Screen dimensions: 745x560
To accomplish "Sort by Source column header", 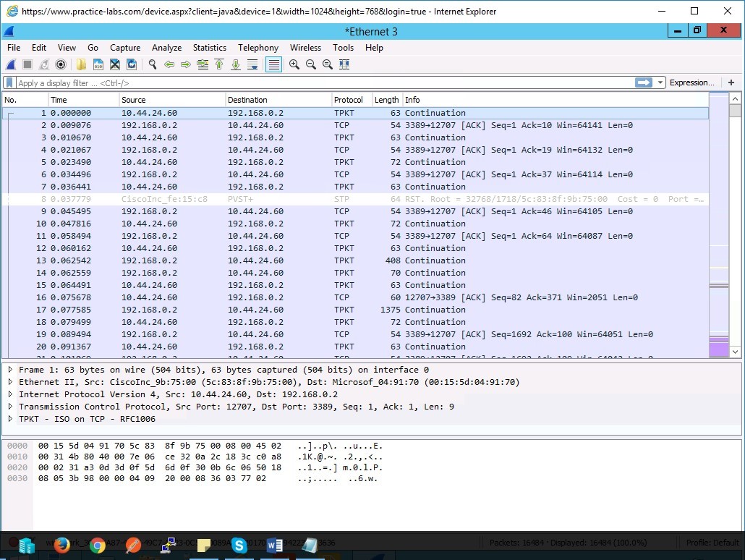I will coord(172,100).
